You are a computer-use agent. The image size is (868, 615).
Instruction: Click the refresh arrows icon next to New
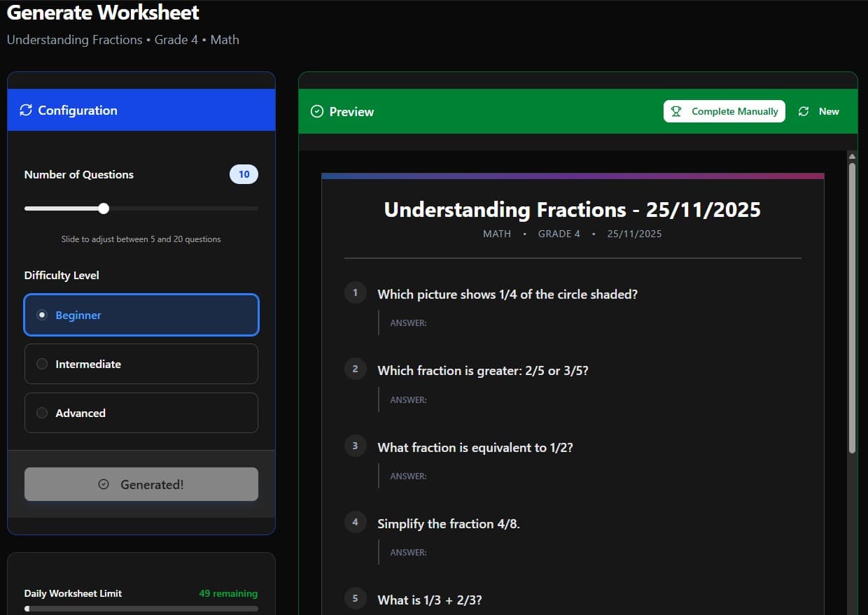803,111
